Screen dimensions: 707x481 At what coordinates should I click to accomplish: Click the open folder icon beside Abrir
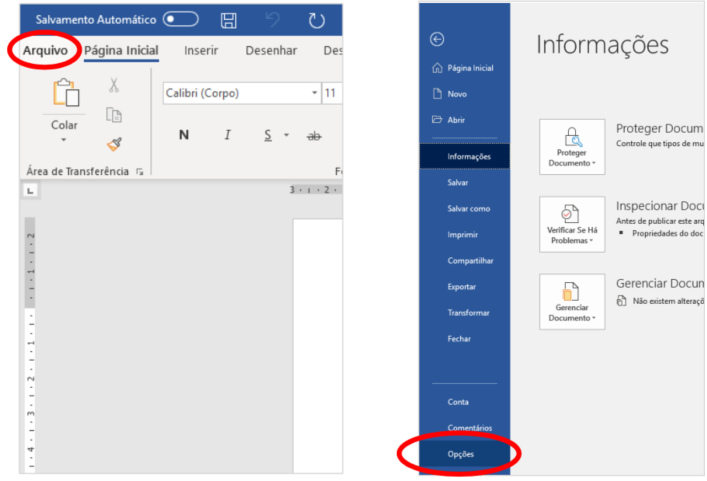pos(437,119)
